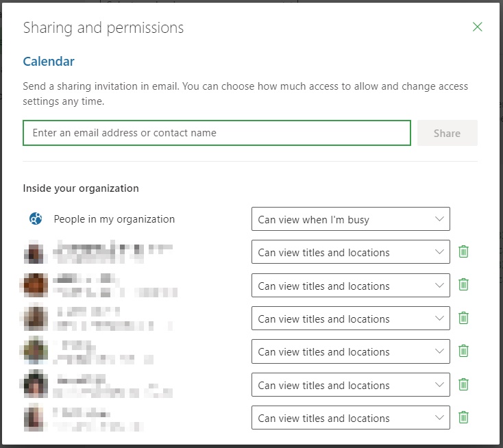
Task: Remove fifth user's calendar access
Action: point(463,384)
